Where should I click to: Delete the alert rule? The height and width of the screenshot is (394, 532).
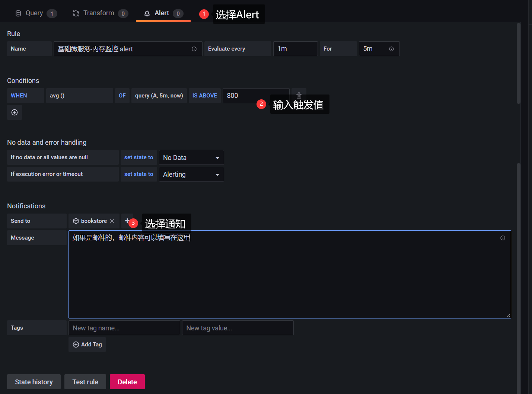127,382
